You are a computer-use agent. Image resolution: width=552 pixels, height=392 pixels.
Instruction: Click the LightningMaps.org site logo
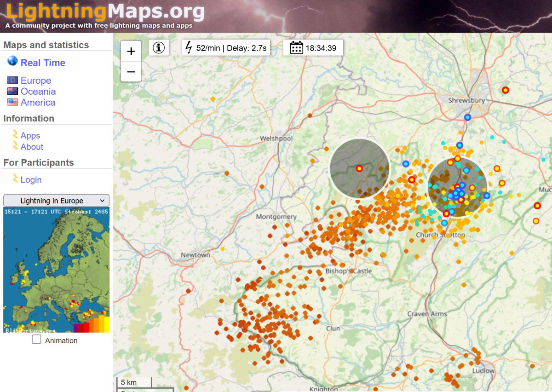pos(105,11)
